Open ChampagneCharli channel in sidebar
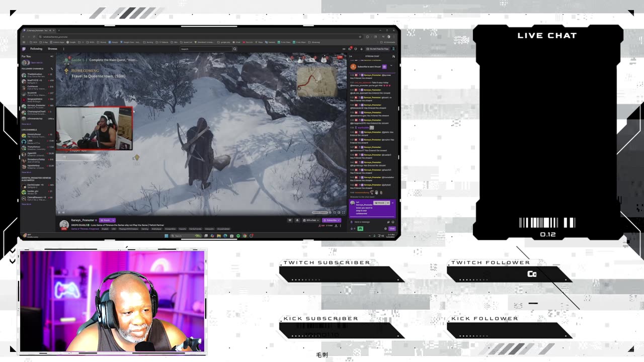The height and width of the screenshot is (362, 644). [38, 112]
